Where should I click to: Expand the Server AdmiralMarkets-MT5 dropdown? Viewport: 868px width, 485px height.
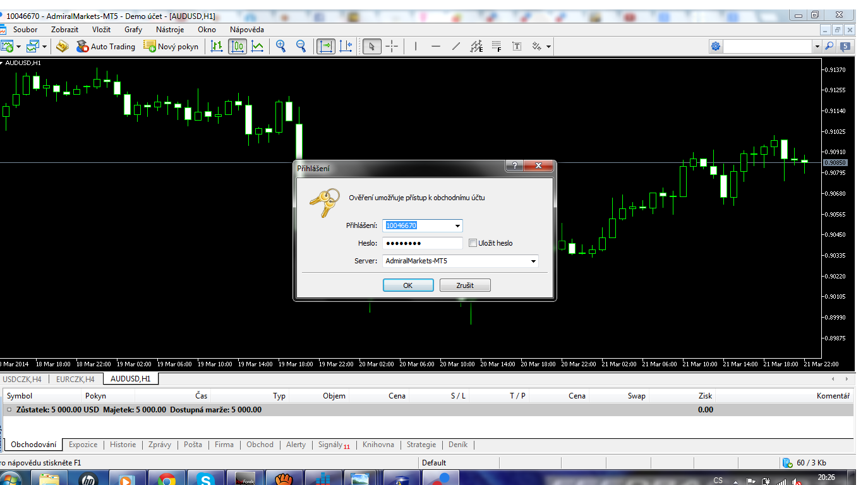(533, 261)
